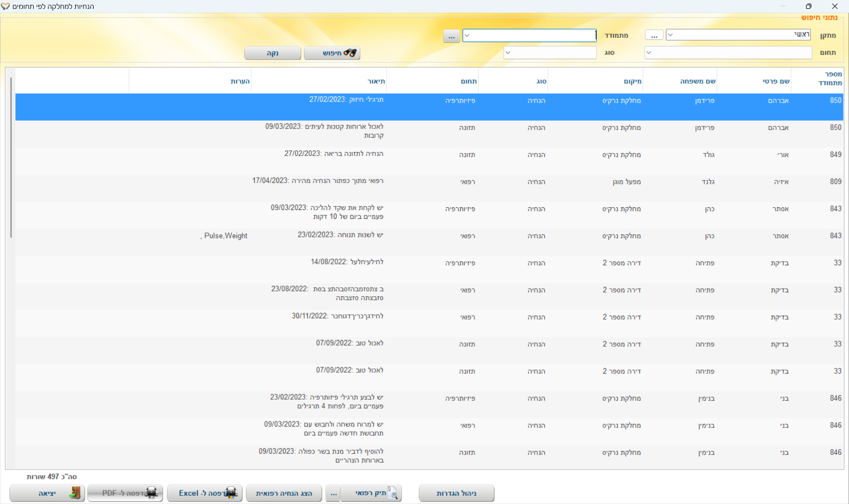Screen dimensions: 849x504
Task: Click the ניהול הגדרות button
Action: tap(456, 493)
